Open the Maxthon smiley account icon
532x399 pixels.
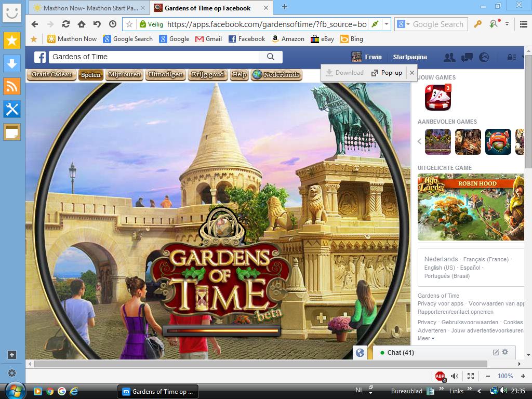pyautogui.click(x=12, y=13)
